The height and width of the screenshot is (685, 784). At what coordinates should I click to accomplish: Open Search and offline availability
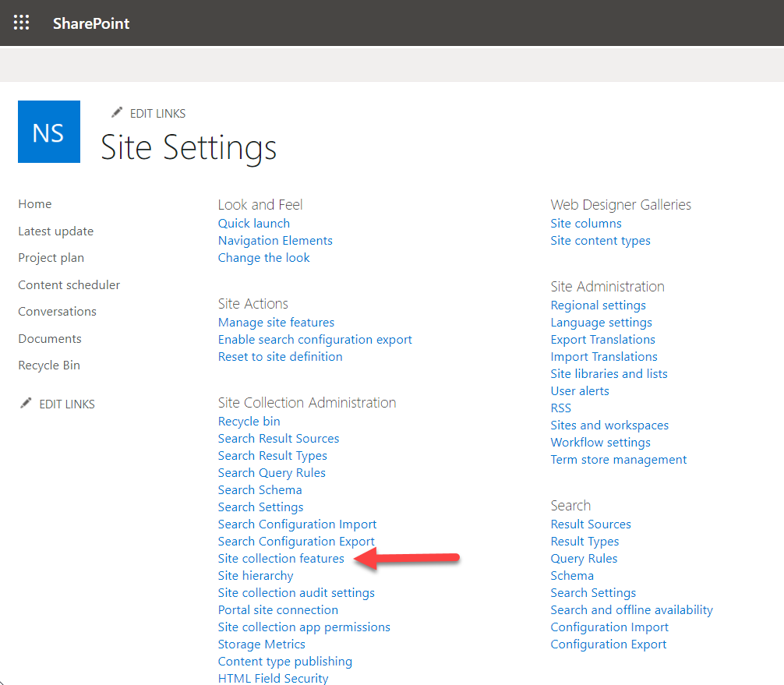pos(631,610)
